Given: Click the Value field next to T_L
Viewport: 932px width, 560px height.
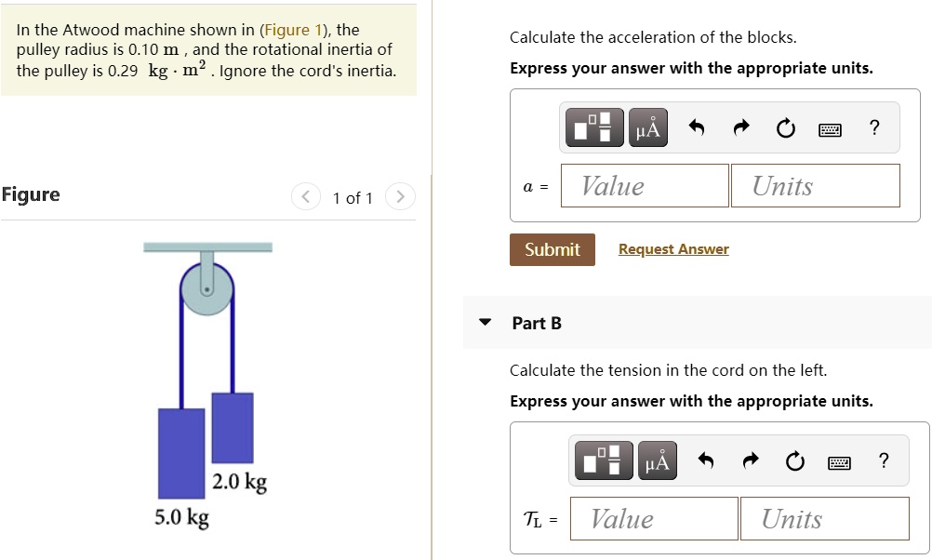Looking at the screenshot, I should pos(653,518).
